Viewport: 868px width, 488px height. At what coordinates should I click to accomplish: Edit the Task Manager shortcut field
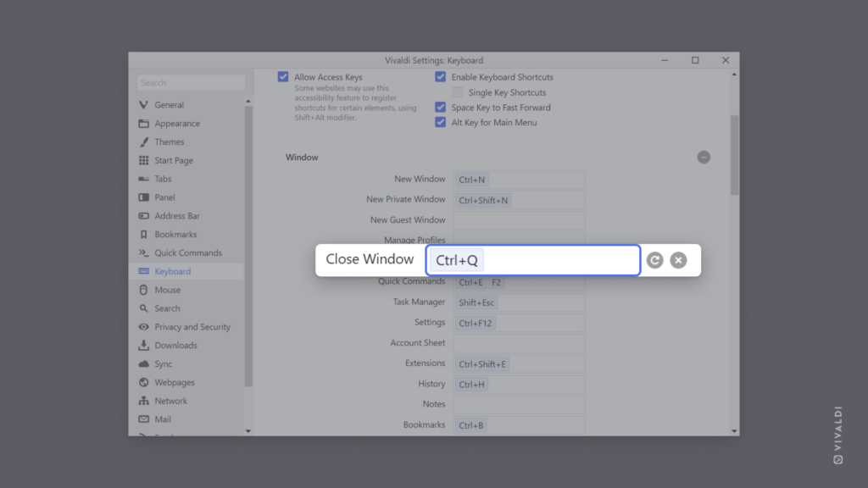[x=520, y=302]
